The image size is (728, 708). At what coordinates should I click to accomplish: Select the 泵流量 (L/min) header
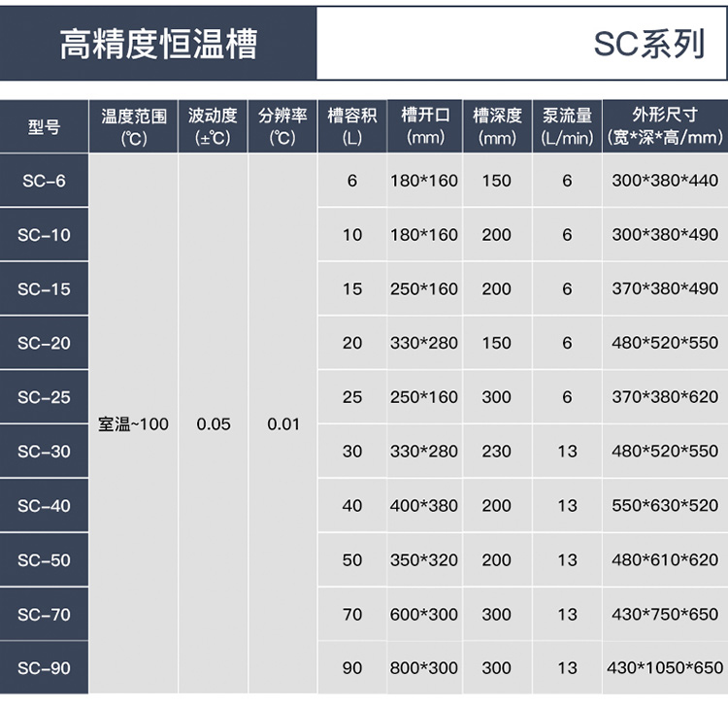coord(567,126)
